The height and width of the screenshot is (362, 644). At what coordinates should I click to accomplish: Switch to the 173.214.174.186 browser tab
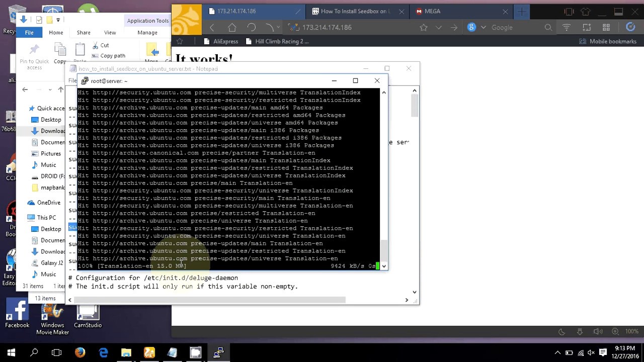pyautogui.click(x=254, y=12)
